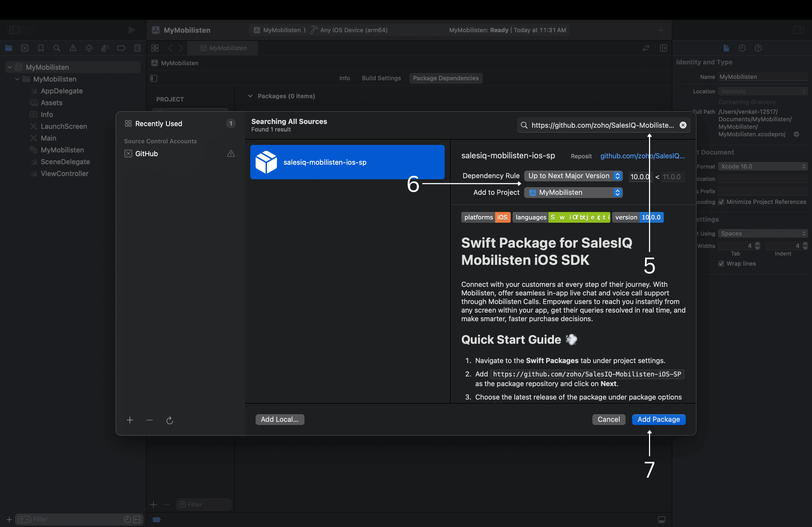Image resolution: width=812 pixels, height=527 pixels.
Task: Select Any iOS Device (arm64) destination
Action: pos(349,30)
